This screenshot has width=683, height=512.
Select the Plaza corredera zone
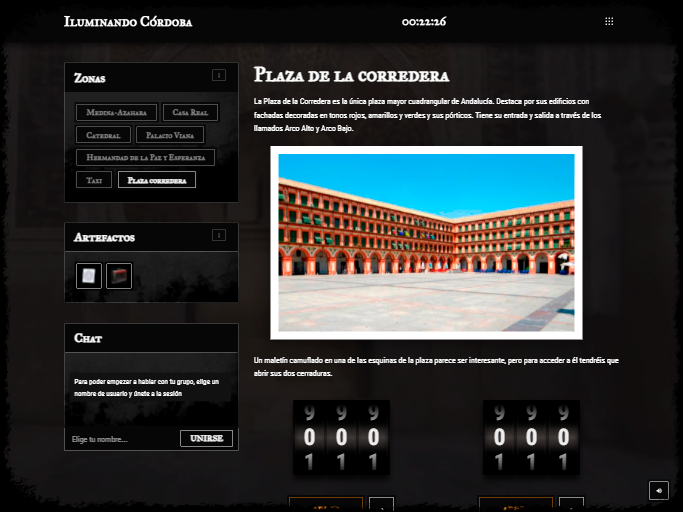pyautogui.click(x=157, y=181)
